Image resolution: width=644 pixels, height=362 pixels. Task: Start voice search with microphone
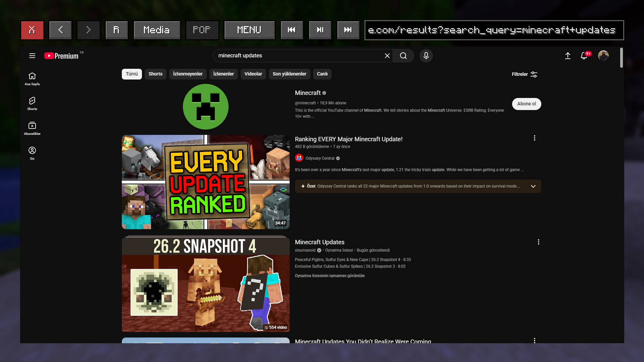[x=426, y=56]
